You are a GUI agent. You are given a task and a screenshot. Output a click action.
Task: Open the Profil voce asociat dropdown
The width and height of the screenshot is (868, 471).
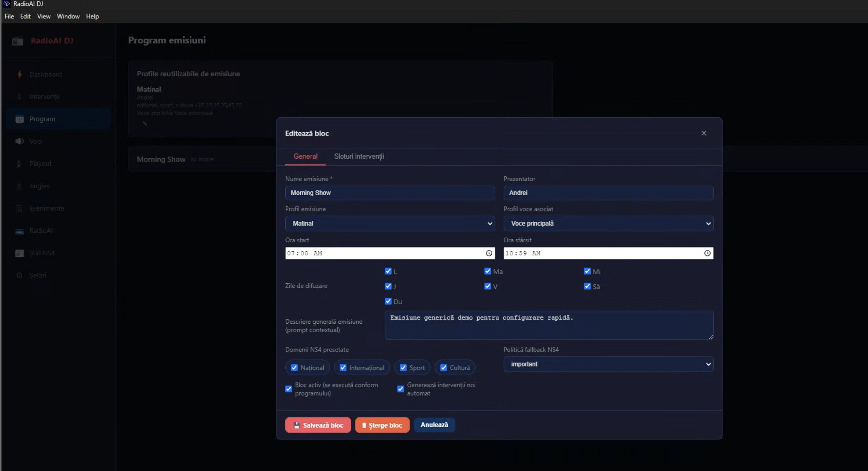point(608,223)
